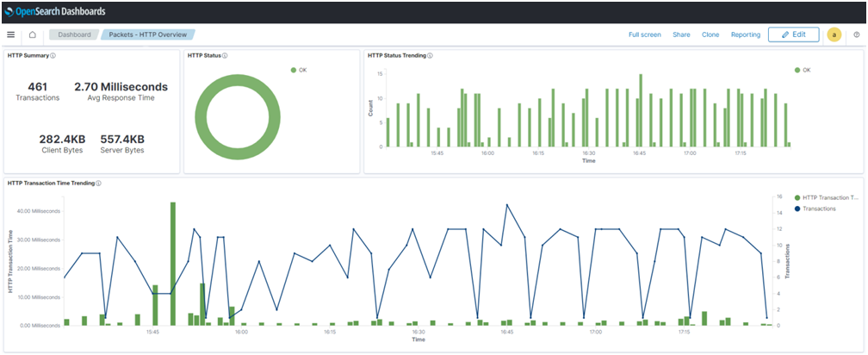This screenshot has height=355, width=868.
Task: Click info icon beside HTTP Transaction Time Trending
Action: (x=99, y=184)
